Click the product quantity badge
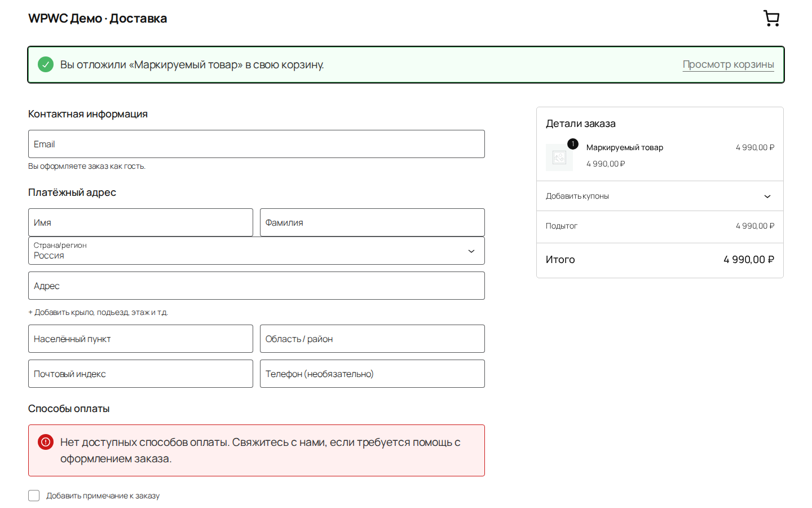Image resolution: width=812 pixels, height=508 pixels. click(573, 144)
